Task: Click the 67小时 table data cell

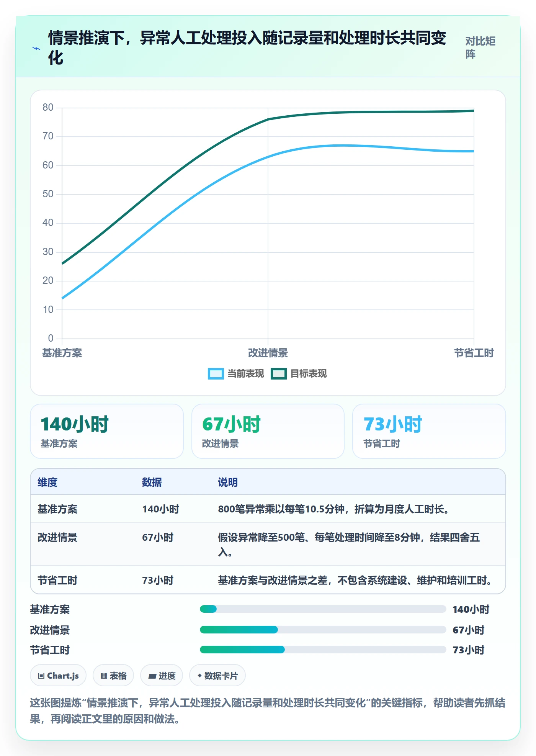Action: 158,537
